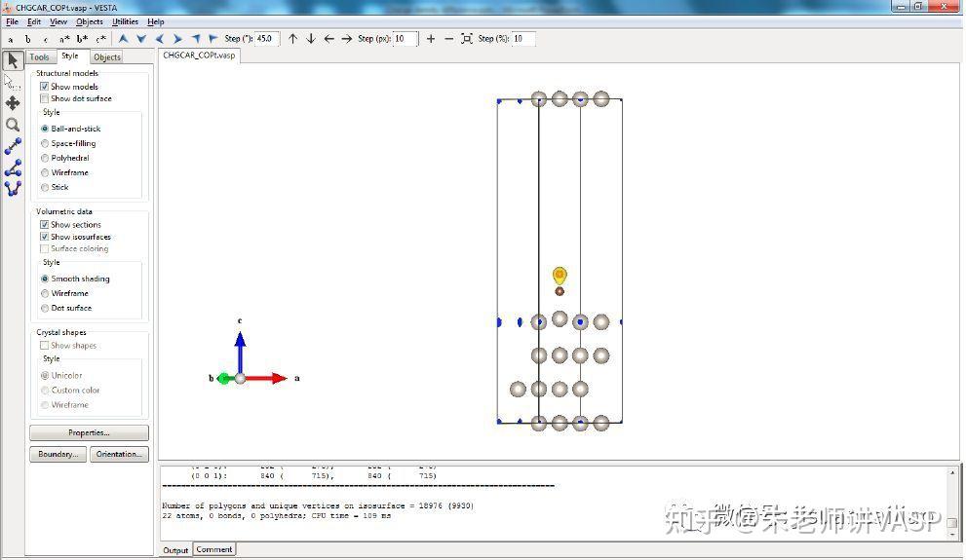Click the Boundary... button
The width and height of the screenshot is (966, 560).
(x=58, y=454)
